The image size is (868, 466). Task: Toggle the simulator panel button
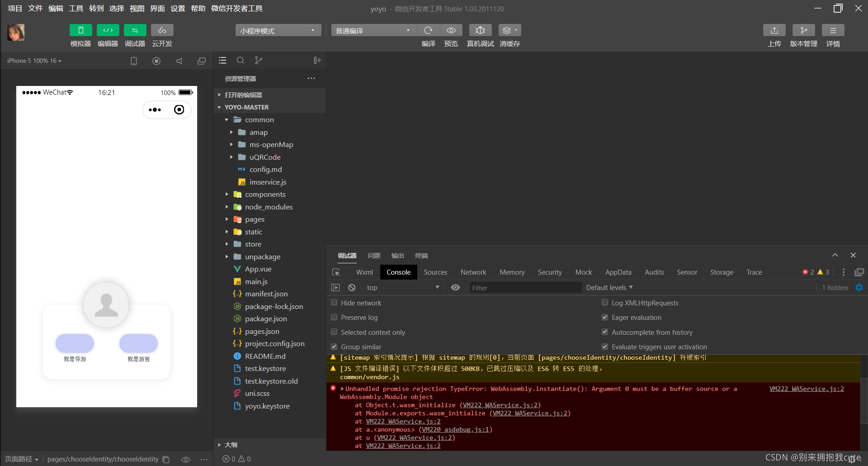[x=80, y=30]
